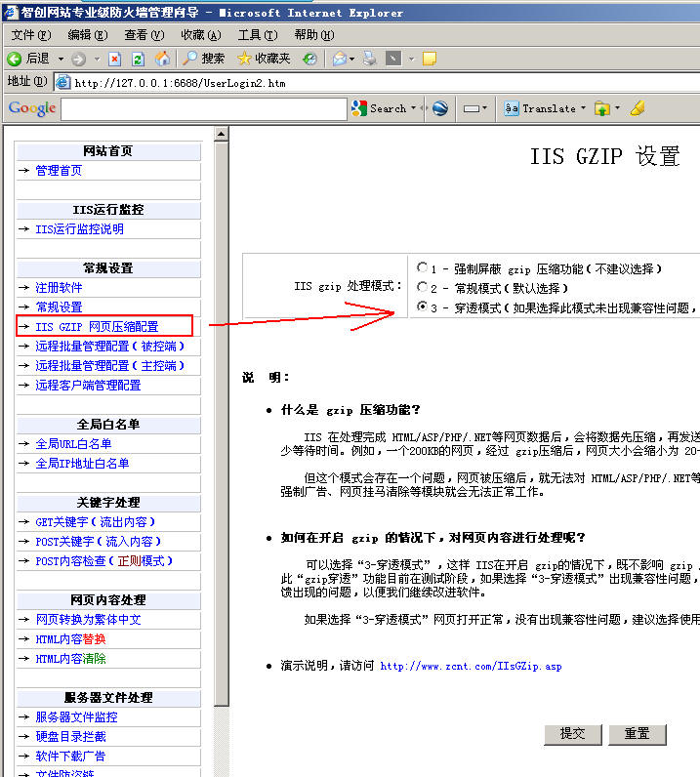The image size is (700, 777).
Task: Open the Back button history dropdown arrow
Action: tap(61, 60)
